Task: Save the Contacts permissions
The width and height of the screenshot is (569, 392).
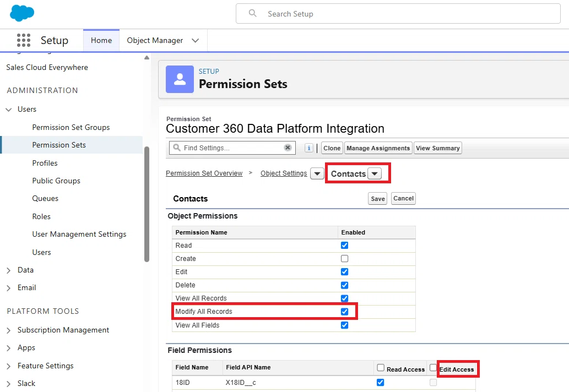Action: (x=377, y=199)
